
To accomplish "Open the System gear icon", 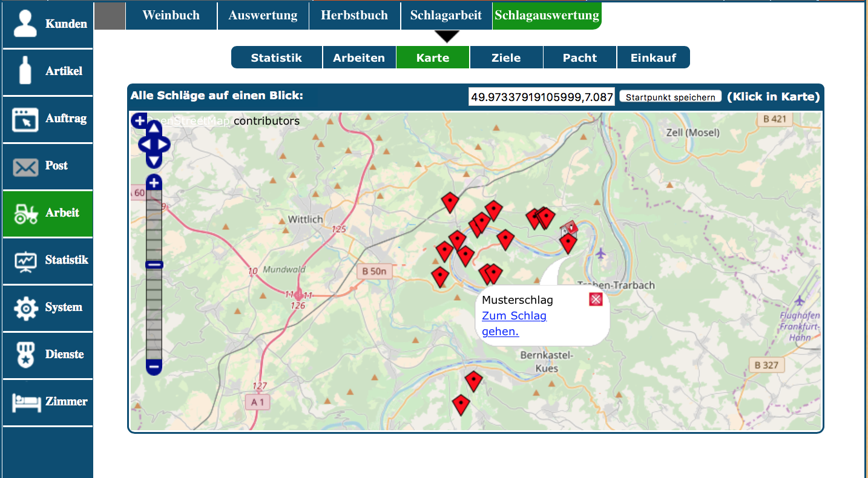I will click(25, 307).
